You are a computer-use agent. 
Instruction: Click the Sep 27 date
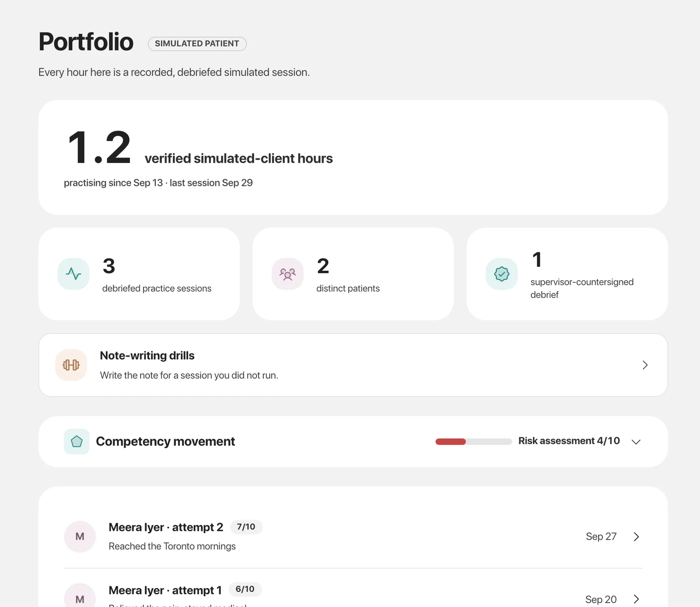601,537
